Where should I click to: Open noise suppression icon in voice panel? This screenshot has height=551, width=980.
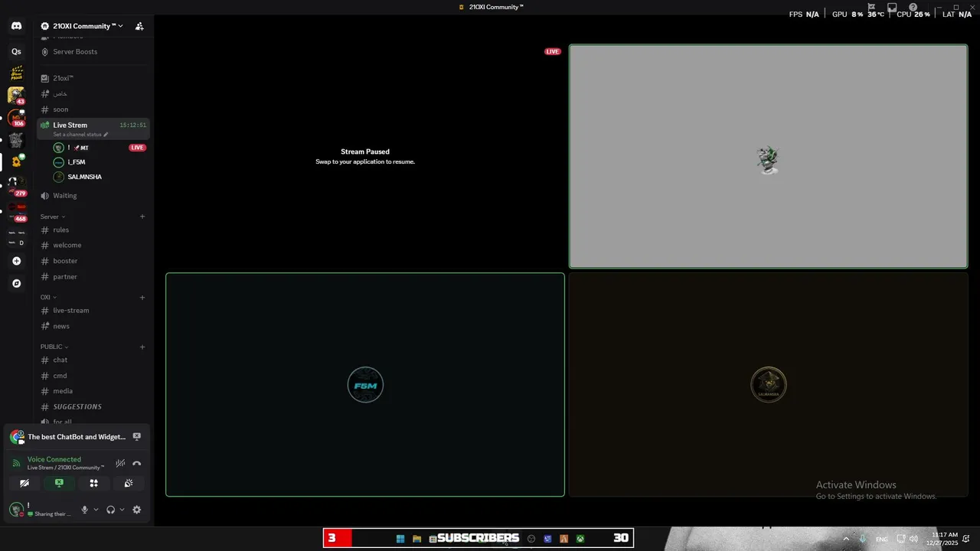[120, 463]
